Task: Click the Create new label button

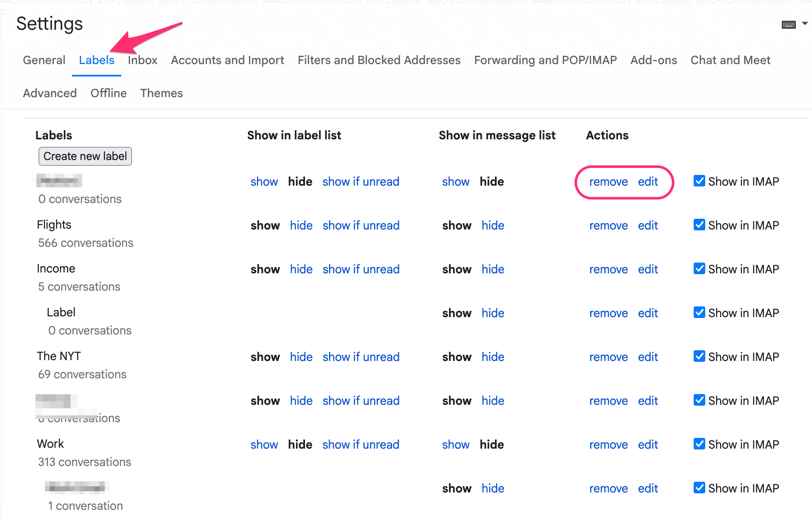Action: [x=85, y=156]
